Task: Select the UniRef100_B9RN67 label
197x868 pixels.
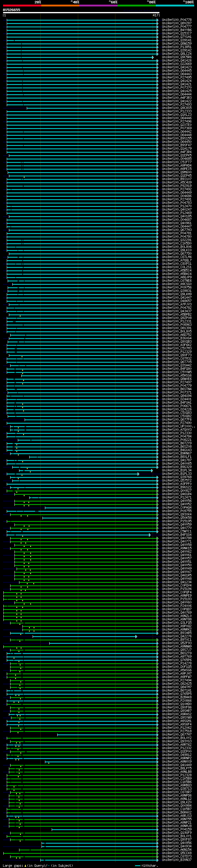Action: tap(177, 453)
